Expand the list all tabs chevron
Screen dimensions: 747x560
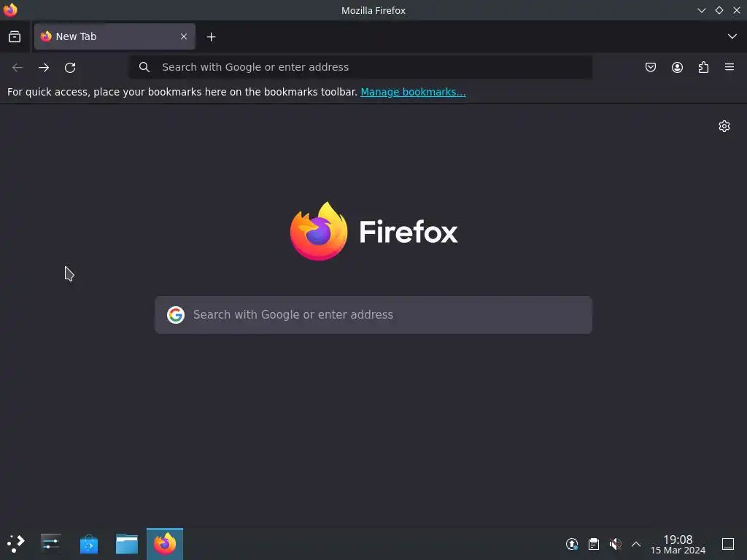[x=732, y=36]
